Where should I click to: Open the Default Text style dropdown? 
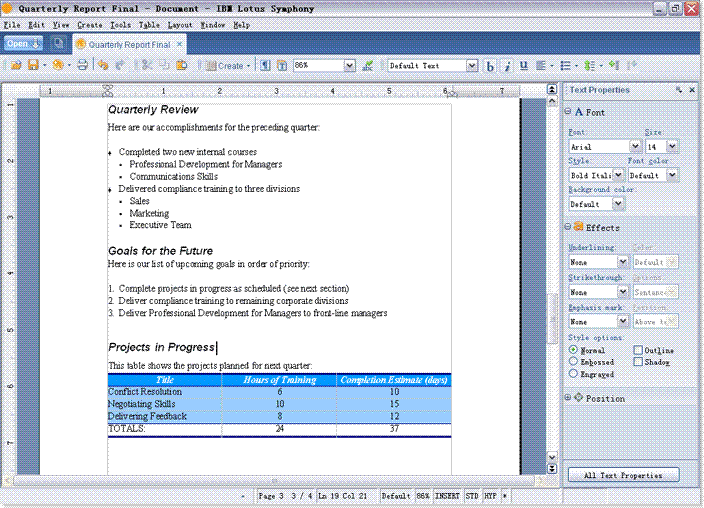pos(471,66)
